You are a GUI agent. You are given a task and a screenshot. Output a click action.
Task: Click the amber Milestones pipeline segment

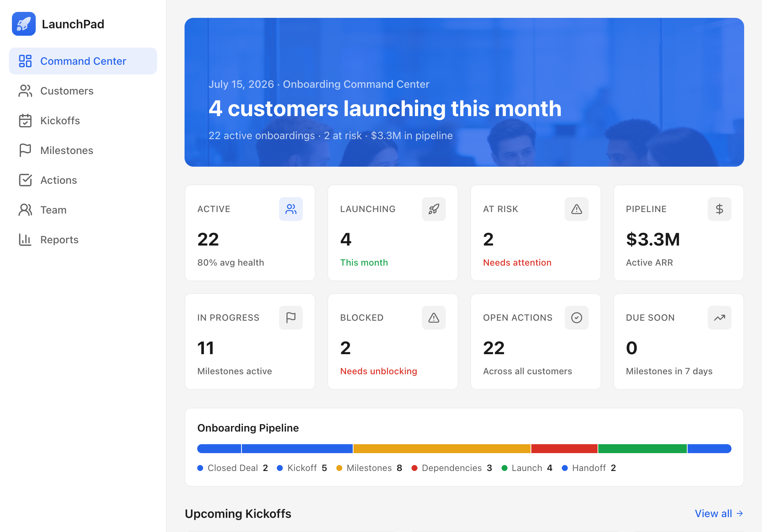click(442, 449)
